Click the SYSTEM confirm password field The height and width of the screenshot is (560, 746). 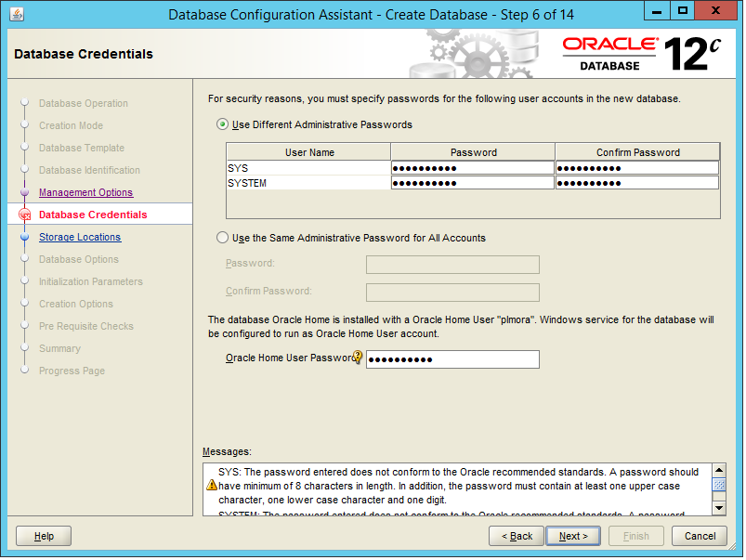(x=637, y=183)
